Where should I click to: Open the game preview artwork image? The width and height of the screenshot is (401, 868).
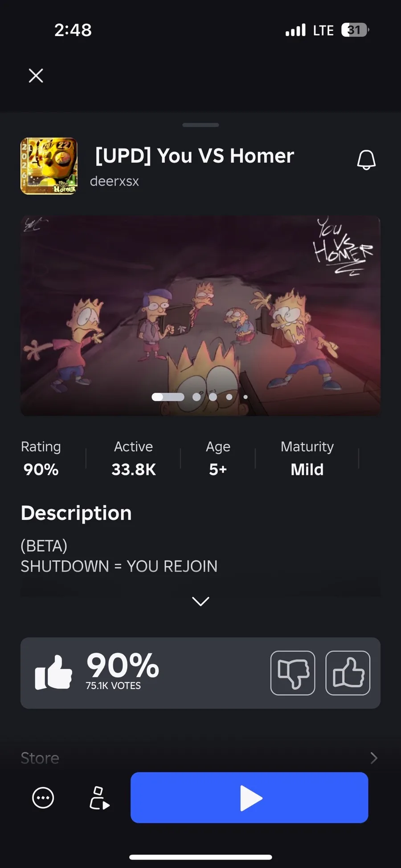pyautogui.click(x=200, y=312)
